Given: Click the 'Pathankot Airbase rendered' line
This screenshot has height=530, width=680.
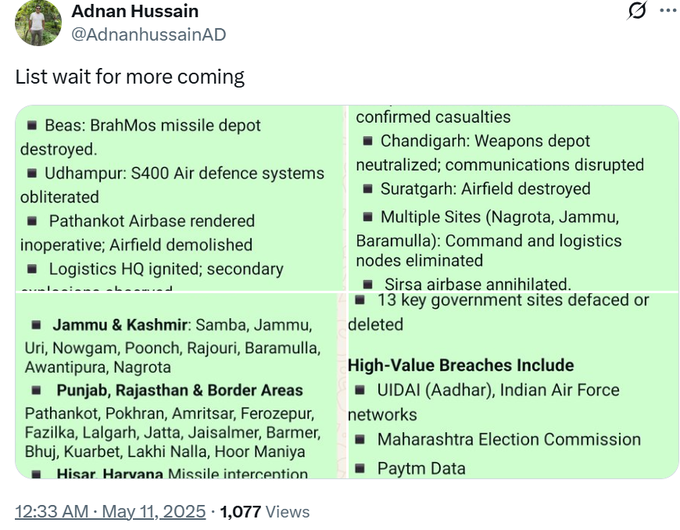Looking at the screenshot, I should click(x=151, y=221).
